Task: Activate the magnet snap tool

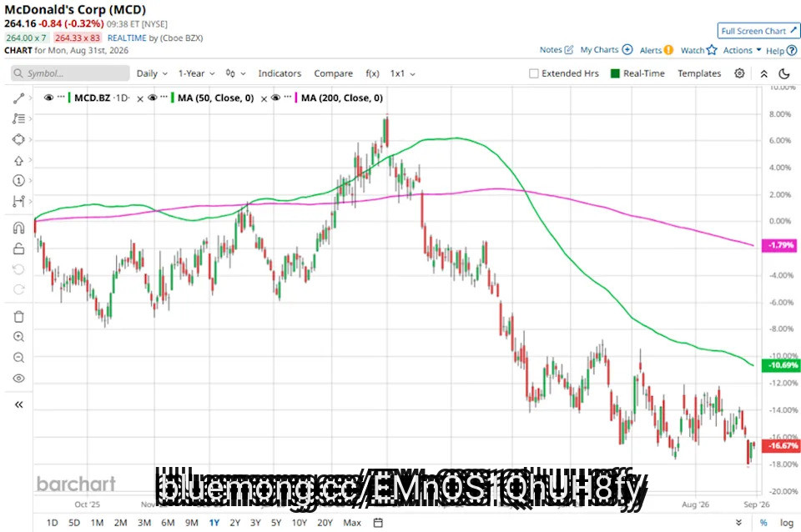Action: pos(19,228)
